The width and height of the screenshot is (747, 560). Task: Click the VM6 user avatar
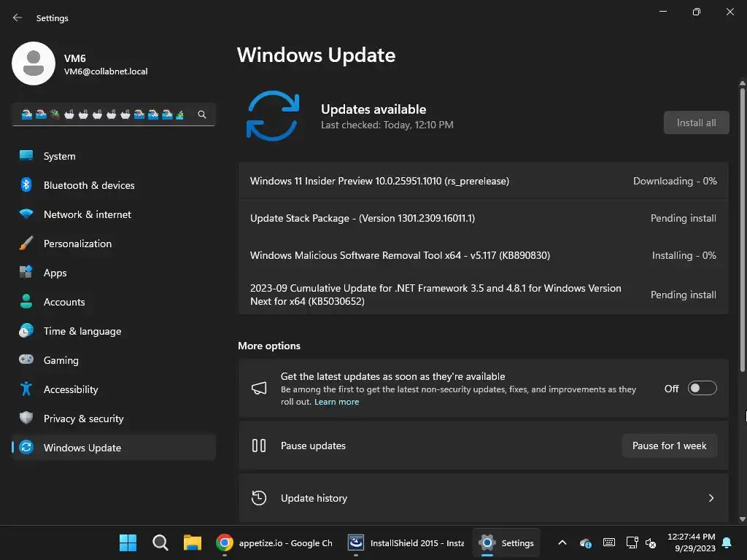click(x=34, y=63)
